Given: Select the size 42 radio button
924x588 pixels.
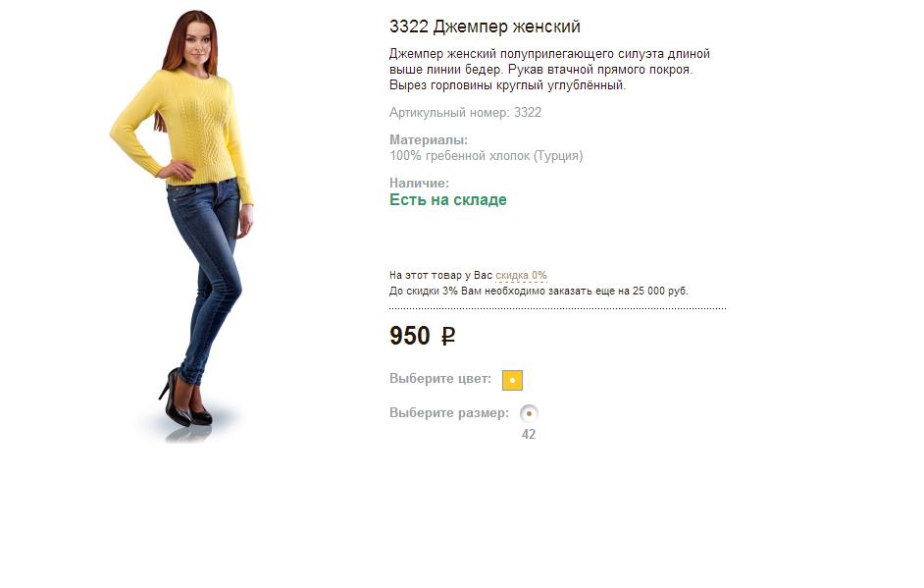Looking at the screenshot, I should [529, 413].
